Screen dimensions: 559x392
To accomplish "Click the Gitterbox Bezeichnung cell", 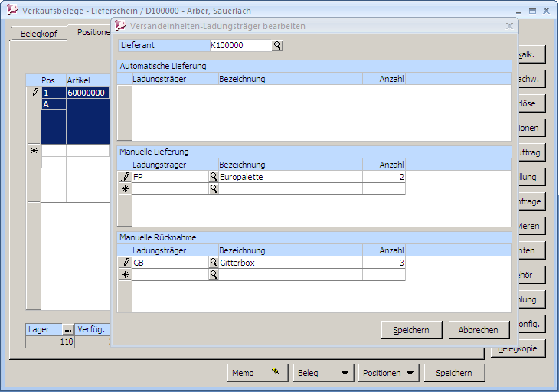I will (x=289, y=263).
